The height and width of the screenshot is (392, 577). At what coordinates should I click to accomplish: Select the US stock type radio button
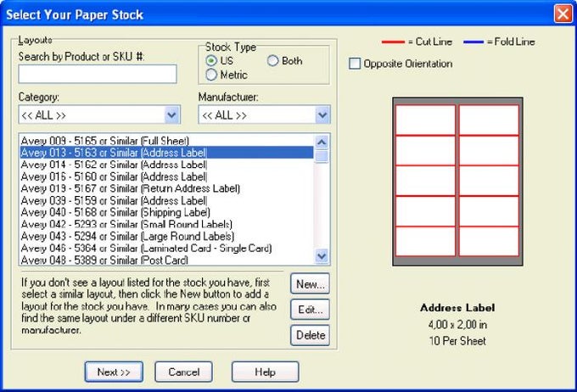pos(211,61)
